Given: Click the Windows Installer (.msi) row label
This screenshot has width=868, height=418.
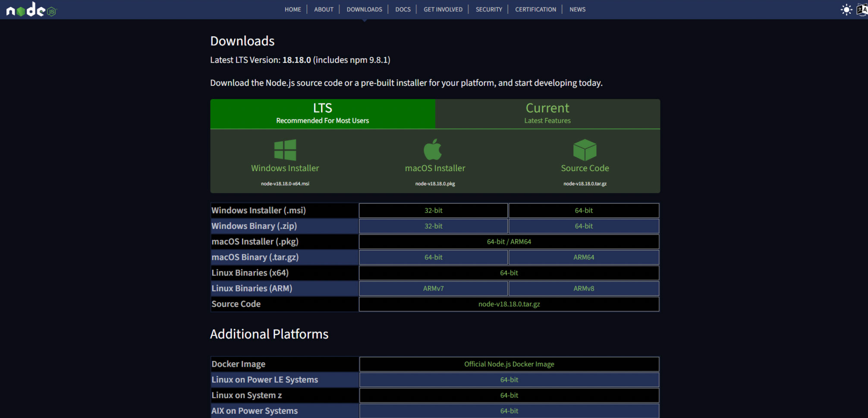Looking at the screenshot, I should tap(258, 210).
